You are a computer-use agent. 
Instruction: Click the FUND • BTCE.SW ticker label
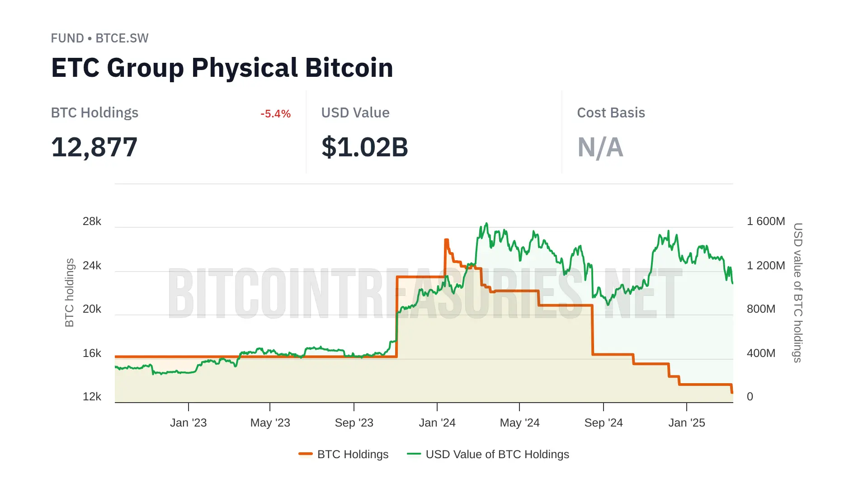[99, 38]
